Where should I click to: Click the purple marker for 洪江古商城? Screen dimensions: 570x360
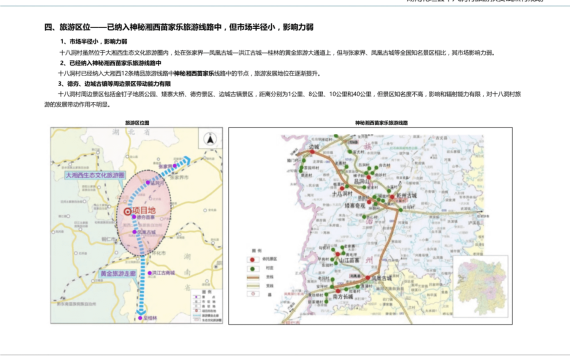pyautogui.click(x=149, y=273)
